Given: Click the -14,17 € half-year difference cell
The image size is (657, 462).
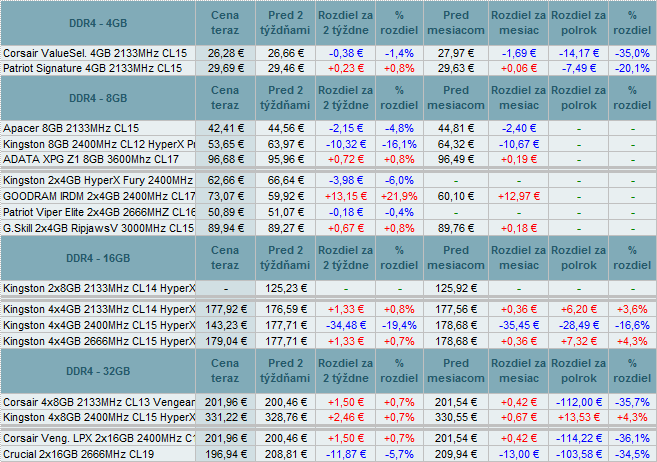Looking at the screenshot, I should (x=579, y=53).
